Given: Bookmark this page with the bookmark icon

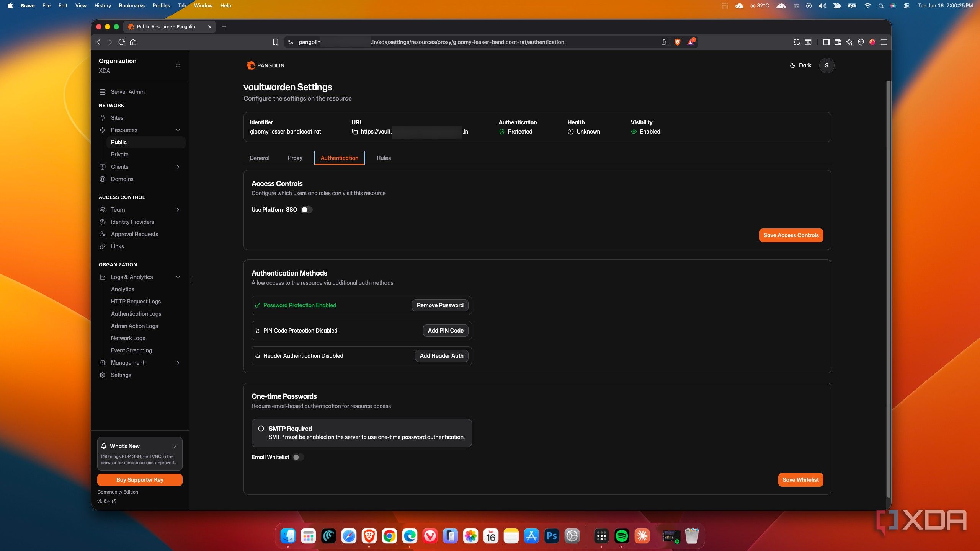Looking at the screenshot, I should (275, 42).
